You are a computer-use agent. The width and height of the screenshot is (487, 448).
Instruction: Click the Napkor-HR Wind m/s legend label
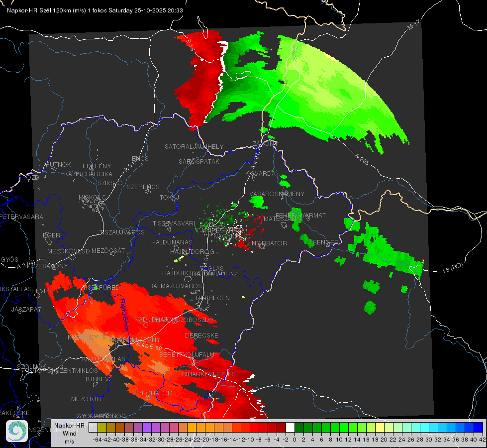coord(69,433)
